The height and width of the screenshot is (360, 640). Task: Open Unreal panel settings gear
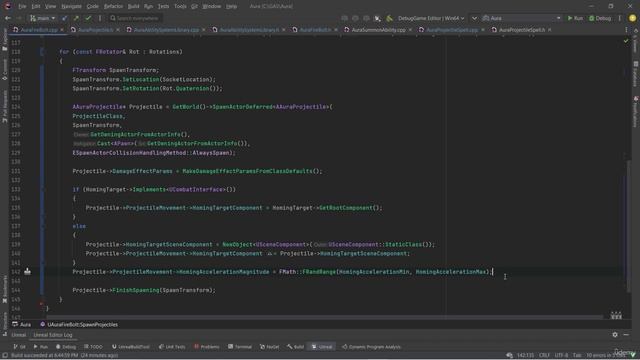click(615, 335)
